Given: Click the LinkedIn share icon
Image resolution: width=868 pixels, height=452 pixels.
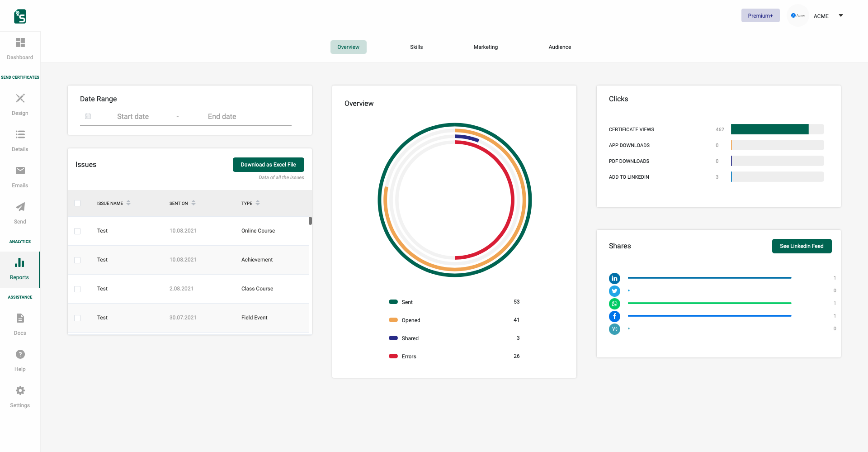Looking at the screenshot, I should [614, 278].
